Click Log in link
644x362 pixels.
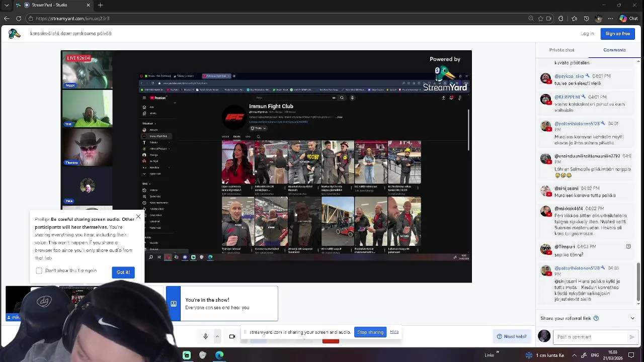[x=587, y=34]
